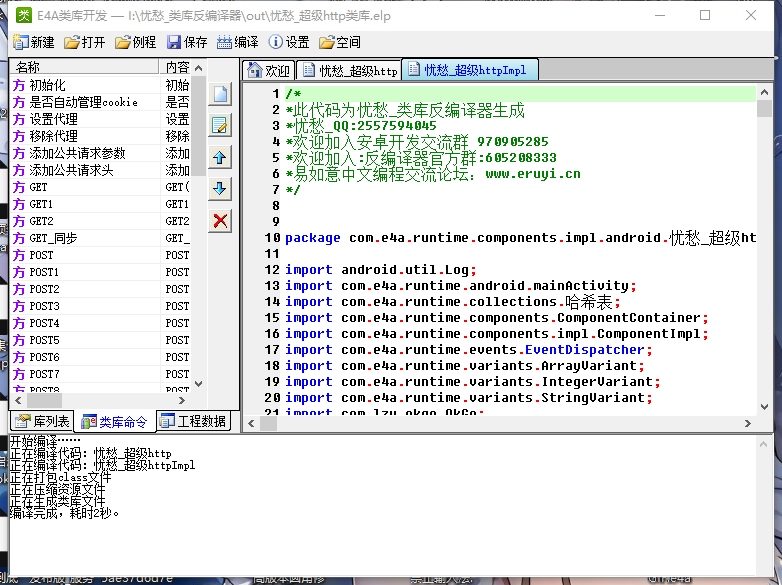The image size is (782, 585).
Task: Select the GET method row
Action: click(100, 187)
